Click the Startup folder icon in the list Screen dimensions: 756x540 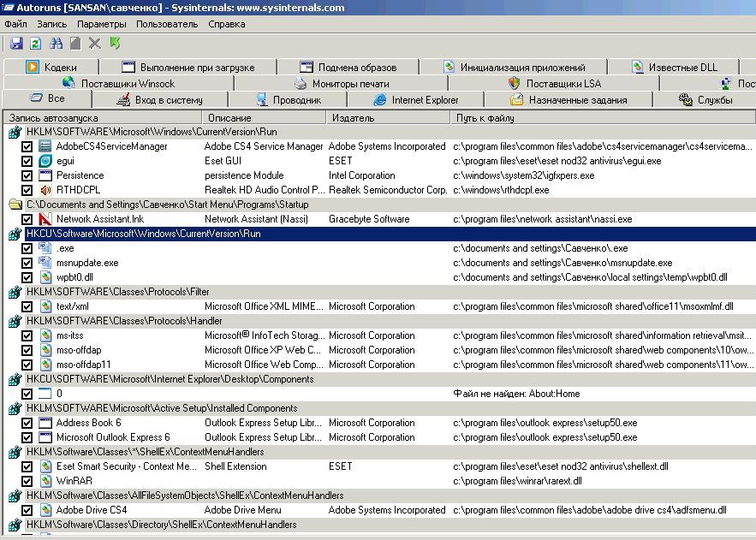coord(15,205)
